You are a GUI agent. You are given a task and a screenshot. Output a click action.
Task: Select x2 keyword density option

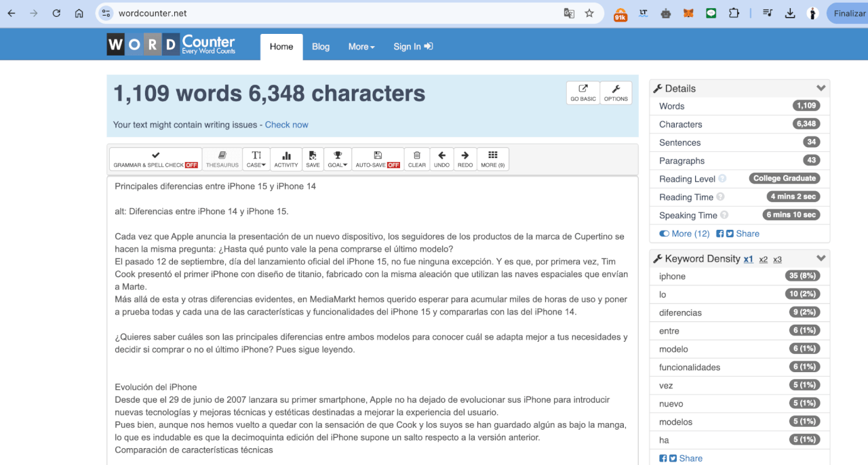(x=763, y=259)
